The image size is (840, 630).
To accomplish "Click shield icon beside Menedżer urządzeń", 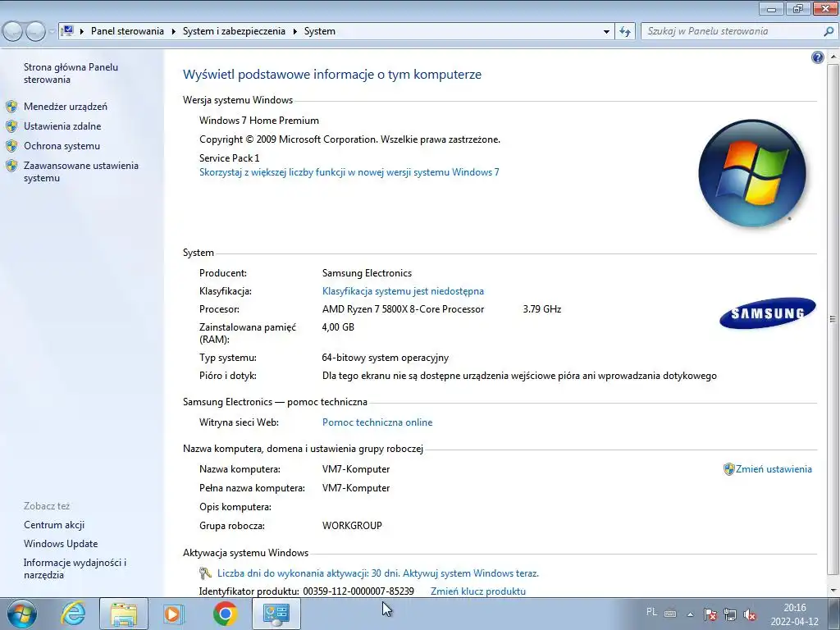I will click(11, 107).
